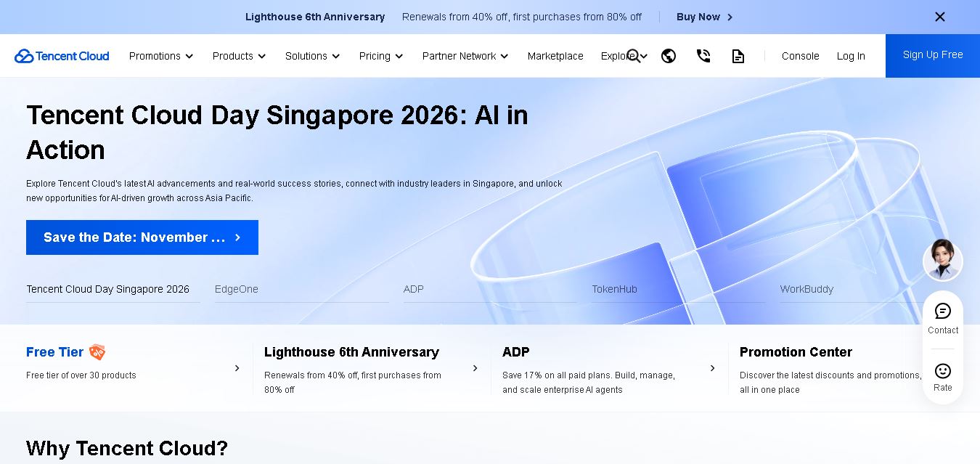This screenshot has height=464, width=980.
Task: Click Log In
Action: click(x=851, y=56)
